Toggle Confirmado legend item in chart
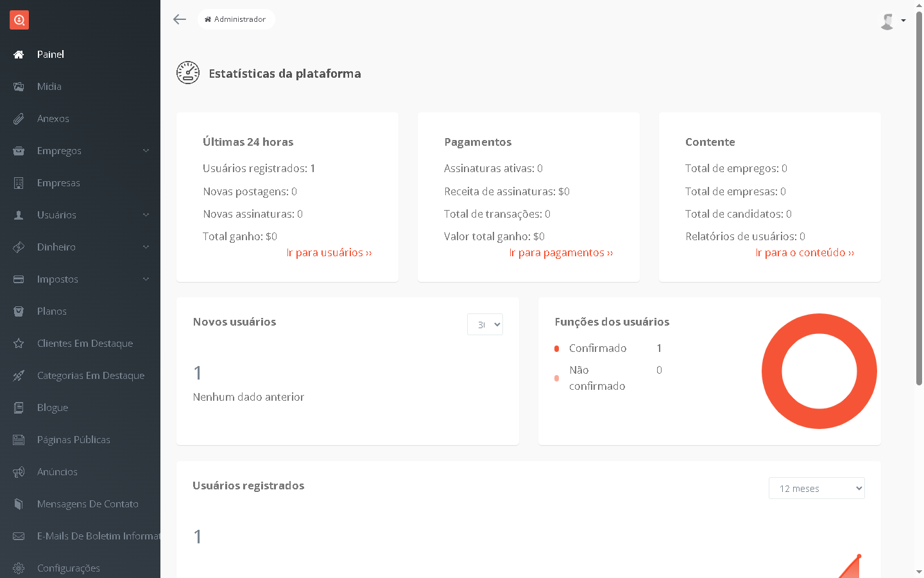 tap(597, 348)
